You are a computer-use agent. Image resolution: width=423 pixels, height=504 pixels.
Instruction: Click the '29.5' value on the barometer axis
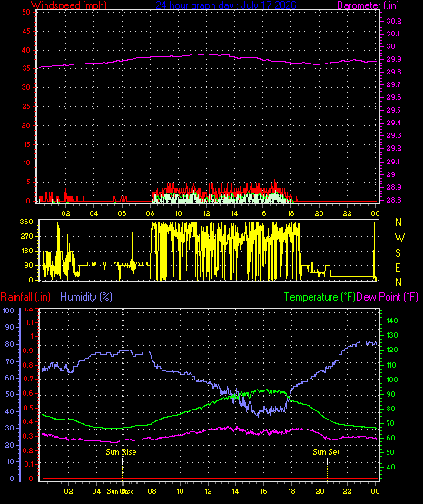[394, 110]
